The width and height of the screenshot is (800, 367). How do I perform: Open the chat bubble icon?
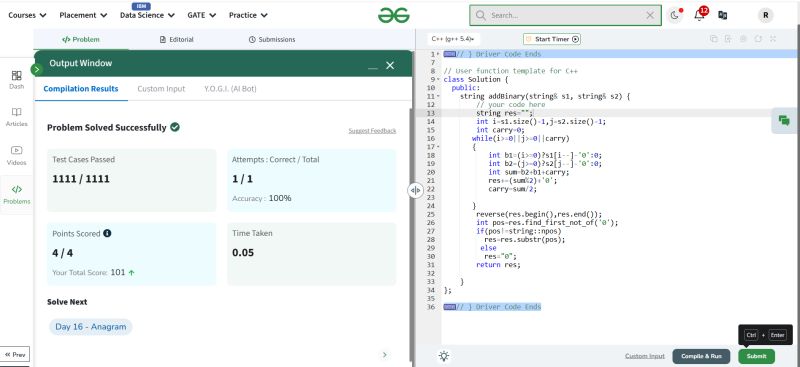[x=784, y=120]
